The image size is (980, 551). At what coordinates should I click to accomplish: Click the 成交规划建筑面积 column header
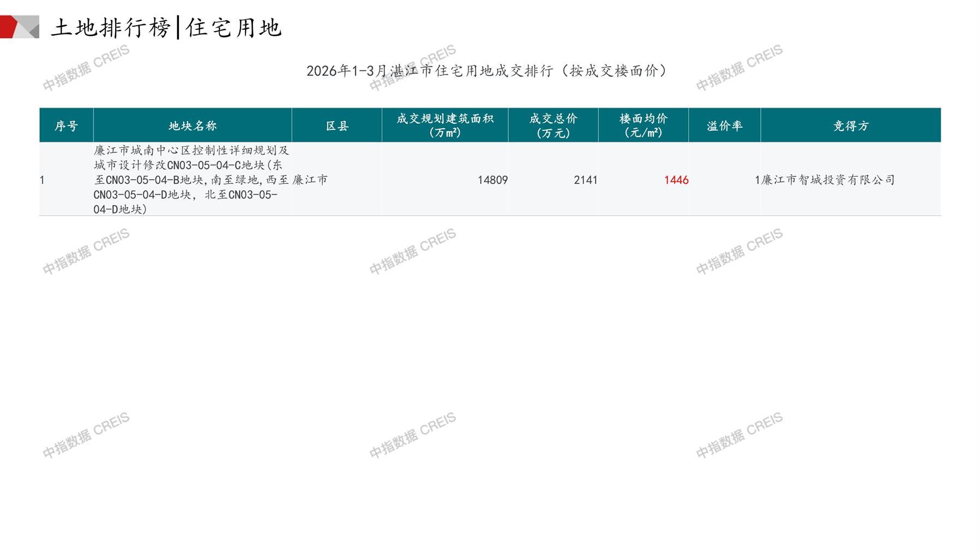pyautogui.click(x=444, y=125)
